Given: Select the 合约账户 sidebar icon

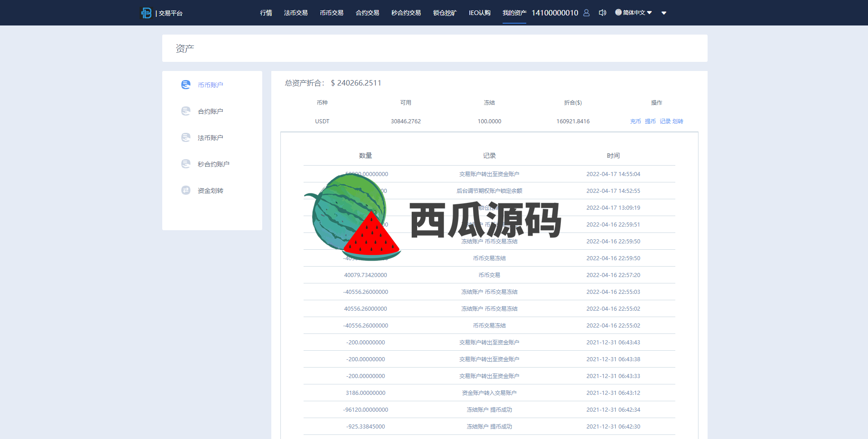Looking at the screenshot, I should 186,111.
